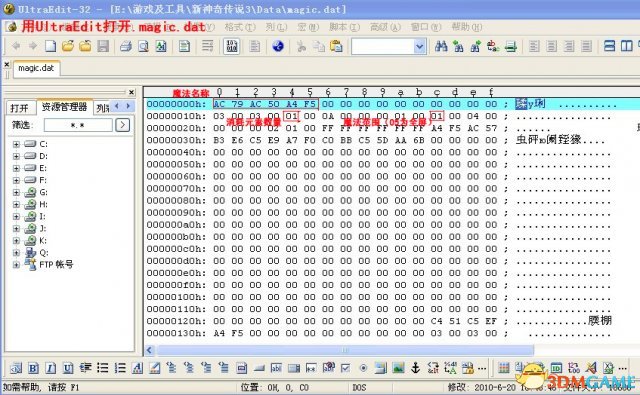Toggle the hex edit mode icon

pos(231,46)
